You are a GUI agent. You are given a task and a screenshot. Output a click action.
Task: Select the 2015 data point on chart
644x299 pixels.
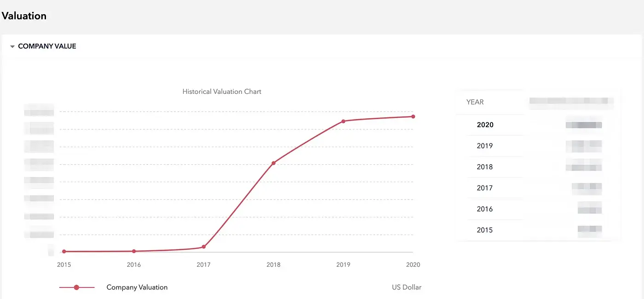[64, 252]
